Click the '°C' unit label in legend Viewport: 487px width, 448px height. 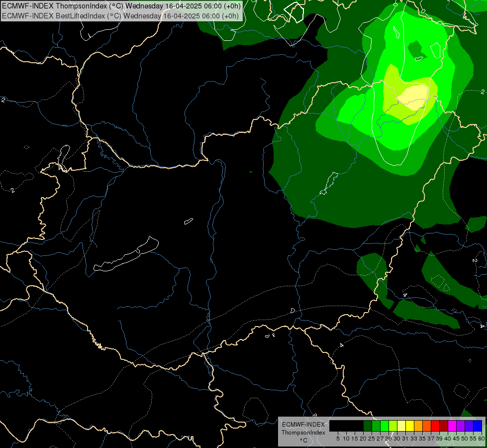(x=303, y=441)
